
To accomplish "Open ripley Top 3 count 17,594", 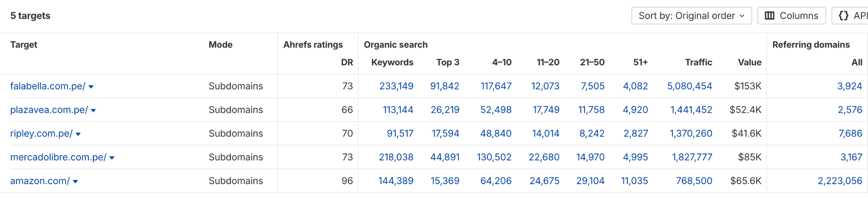I will 445,134.
